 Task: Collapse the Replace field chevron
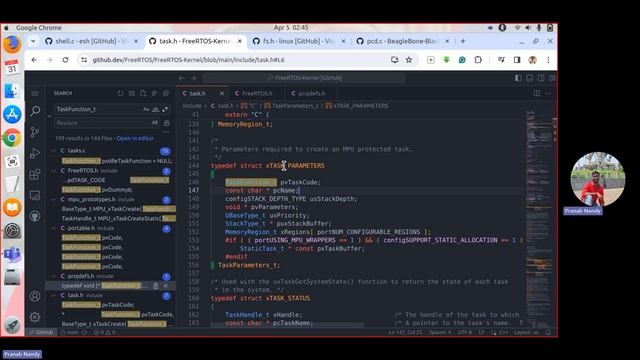(x=50, y=116)
